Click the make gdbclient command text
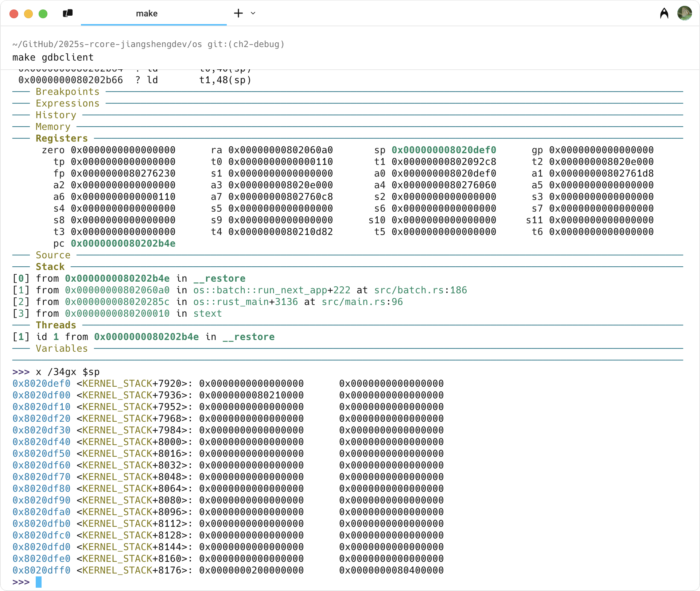700x591 pixels. coord(53,57)
